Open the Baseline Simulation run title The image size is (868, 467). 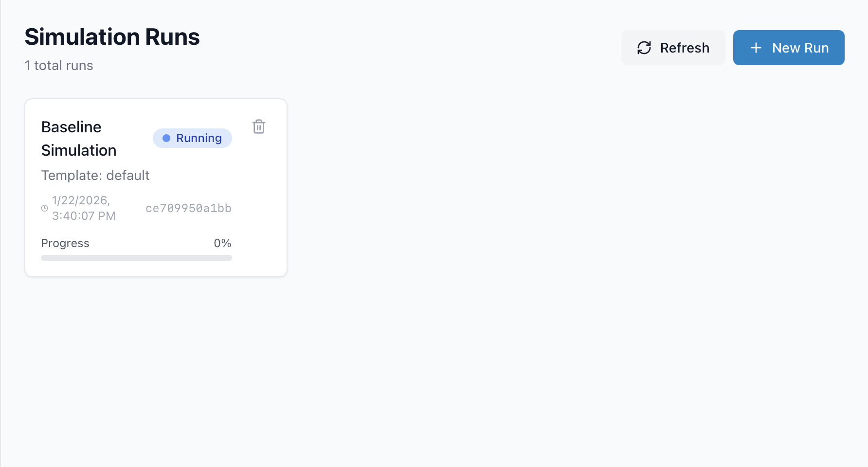(78, 138)
